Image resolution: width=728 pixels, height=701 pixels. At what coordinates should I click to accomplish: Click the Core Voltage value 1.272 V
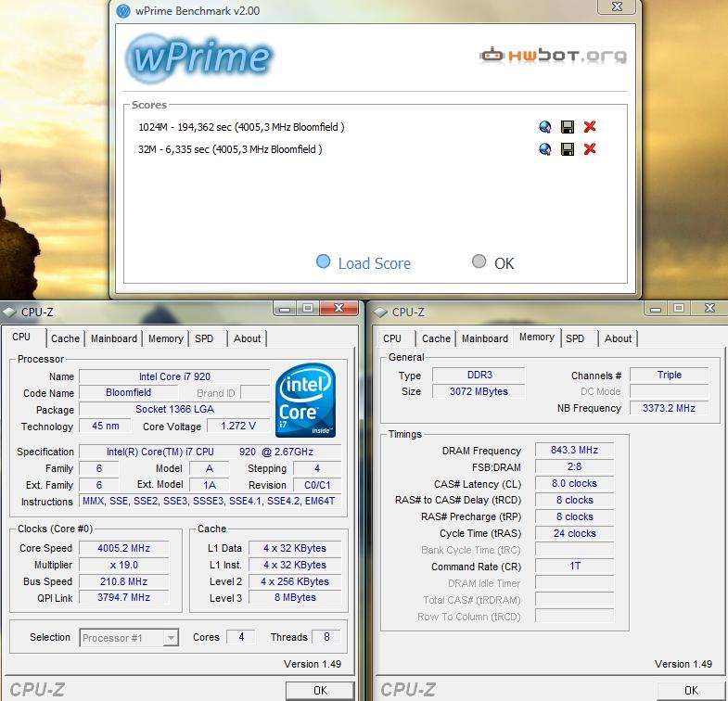pyautogui.click(x=238, y=426)
